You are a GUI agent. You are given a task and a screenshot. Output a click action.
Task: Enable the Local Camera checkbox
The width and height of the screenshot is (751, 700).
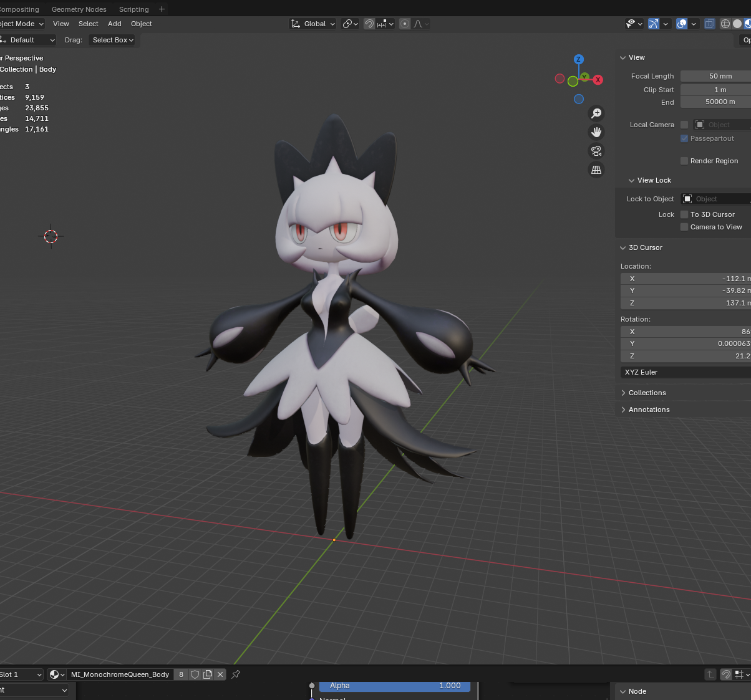click(x=684, y=125)
